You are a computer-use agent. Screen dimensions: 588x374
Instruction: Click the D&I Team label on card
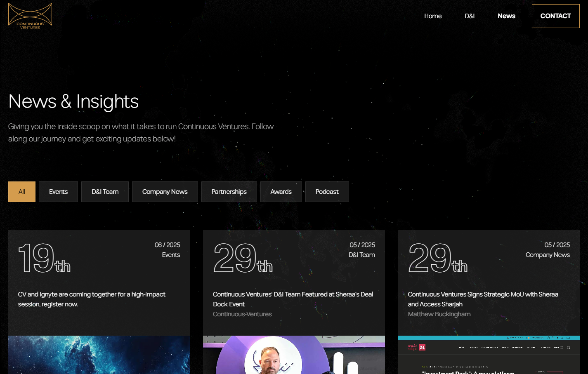pos(362,255)
